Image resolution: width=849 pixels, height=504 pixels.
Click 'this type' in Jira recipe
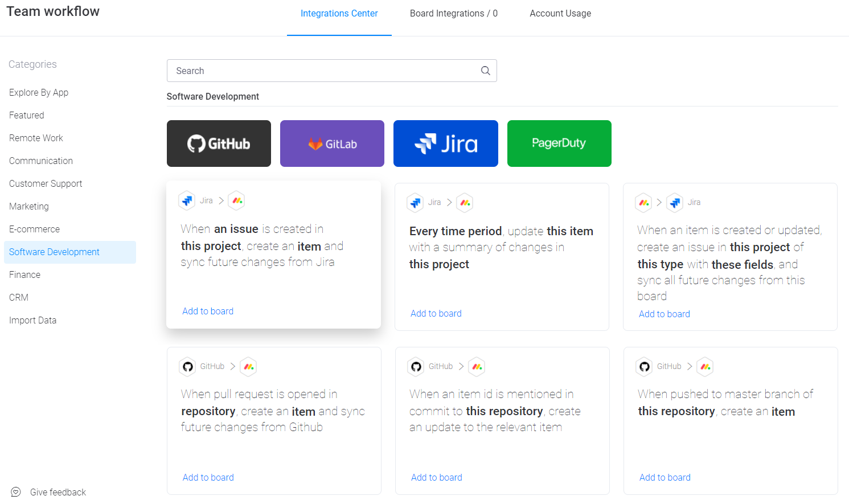(661, 264)
